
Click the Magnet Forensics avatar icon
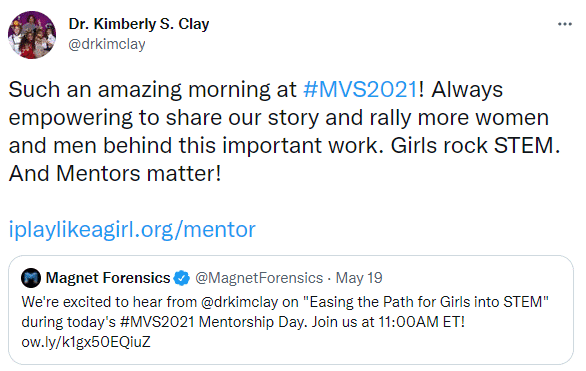31,278
